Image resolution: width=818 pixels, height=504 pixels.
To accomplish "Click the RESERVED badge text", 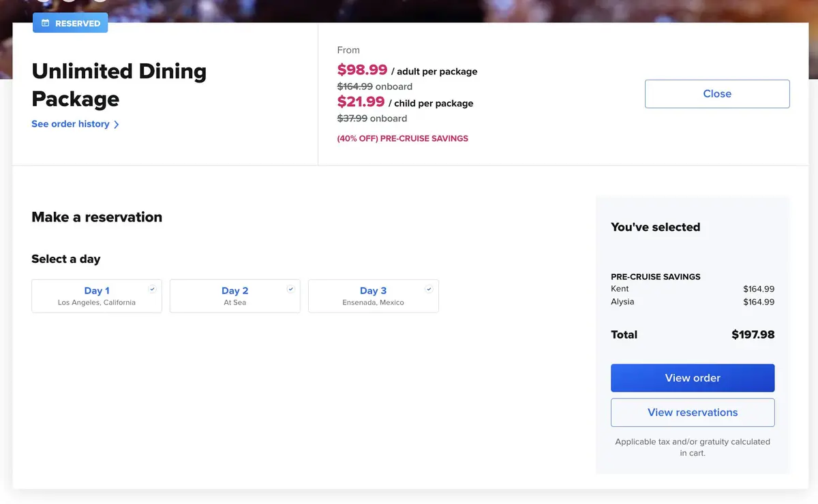I will (x=78, y=23).
